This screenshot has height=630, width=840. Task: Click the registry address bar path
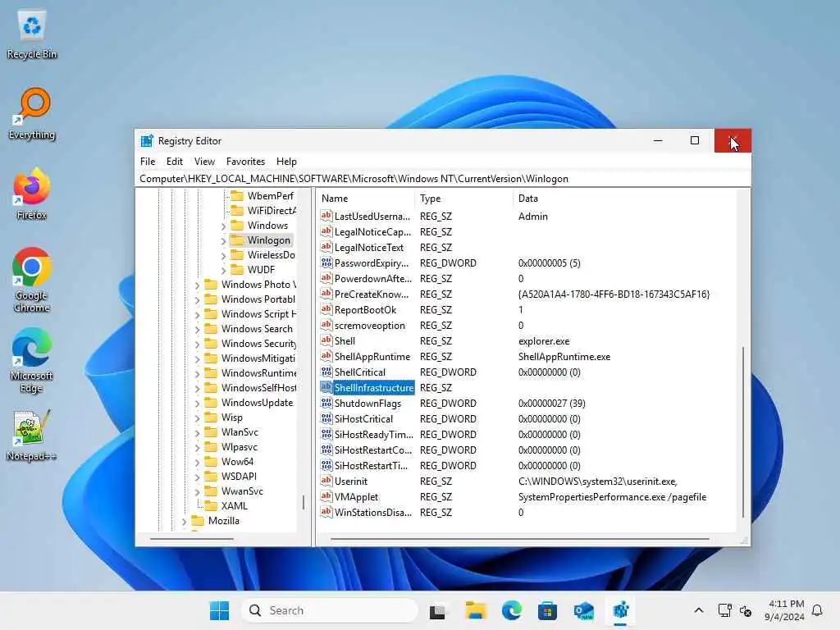point(442,179)
